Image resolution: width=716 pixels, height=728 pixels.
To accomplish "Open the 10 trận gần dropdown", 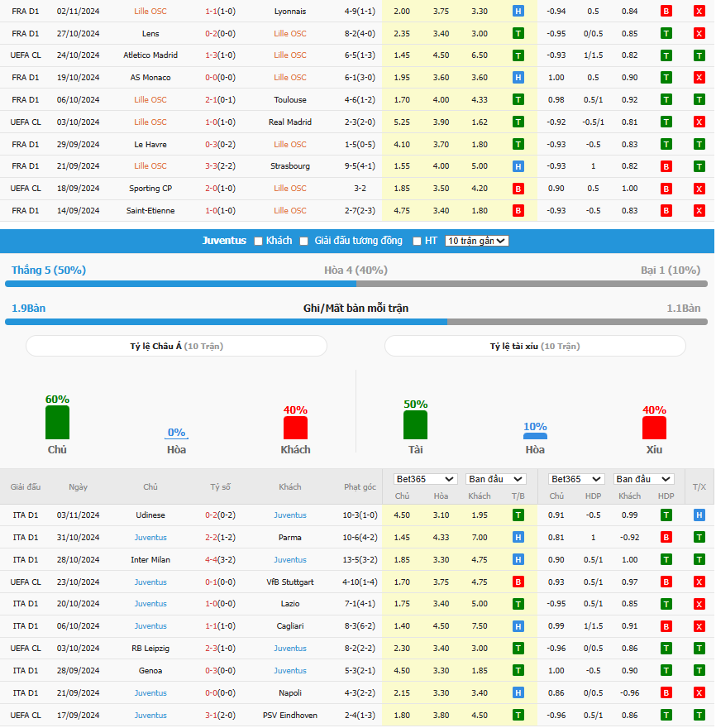I will coord(476,241).
